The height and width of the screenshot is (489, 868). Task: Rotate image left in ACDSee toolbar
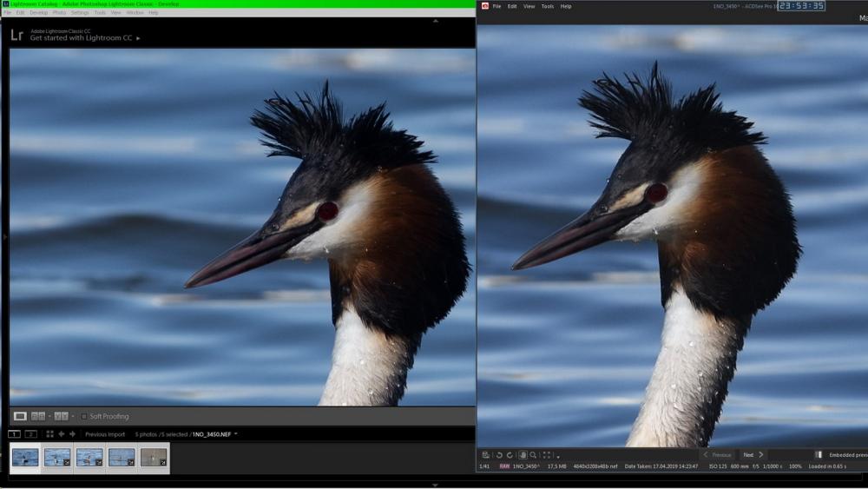[499, 454]
